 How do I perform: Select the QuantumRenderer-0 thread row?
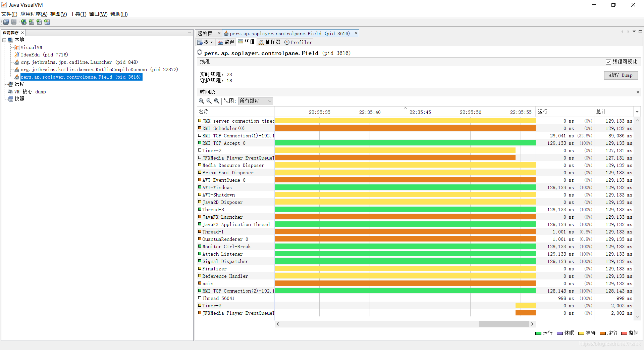(415, 239)
